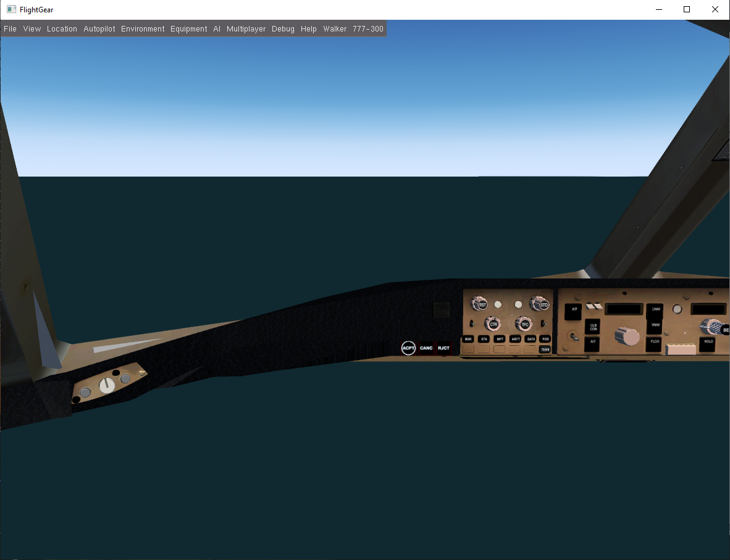
Task: Close the FlightGear window
Action: point(715,9)
